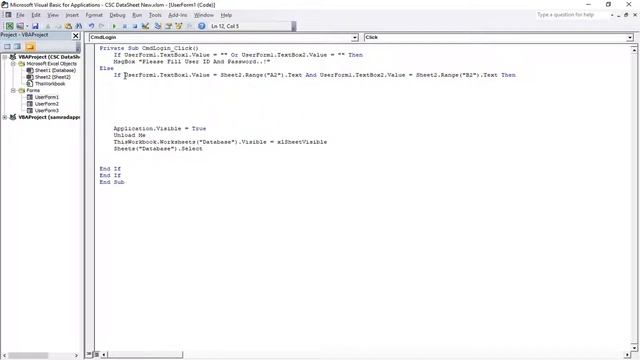Click the 'Unload Me' code line
The height and width of the screenshot is (360, 640).
pyautogui.click(x=129, y=135)
